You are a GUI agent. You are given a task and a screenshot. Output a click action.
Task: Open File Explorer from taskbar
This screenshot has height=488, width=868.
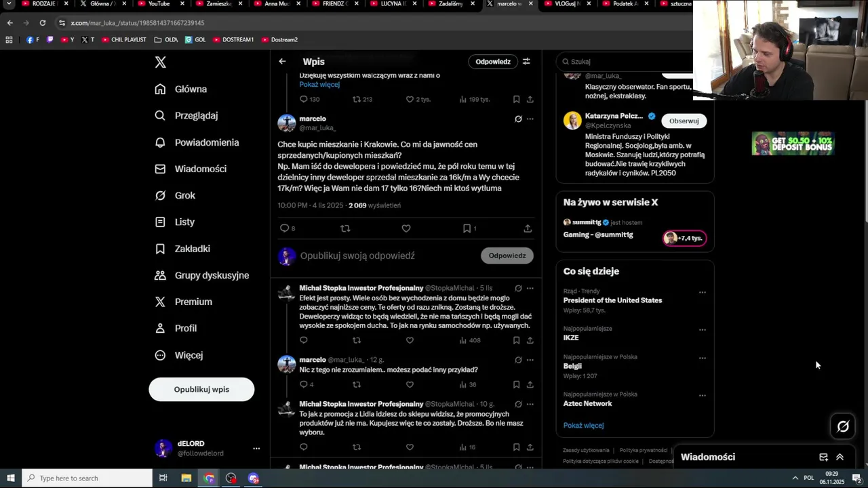[186, 479]
